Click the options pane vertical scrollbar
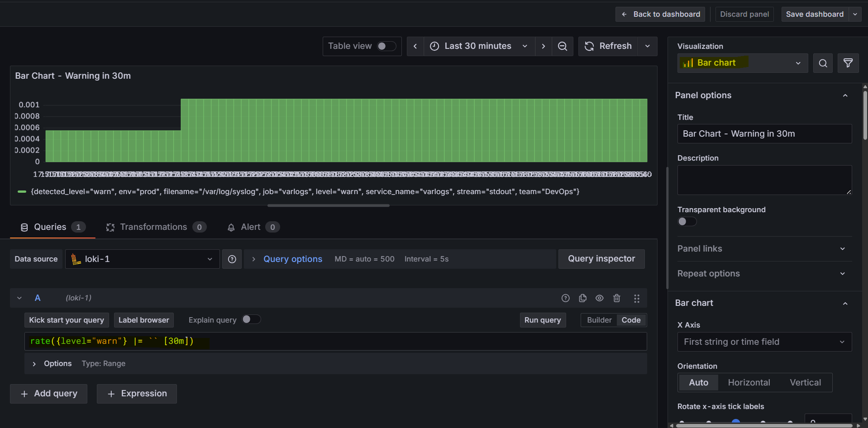The height and width of the screenshot is (428, 868). [865, 116]
